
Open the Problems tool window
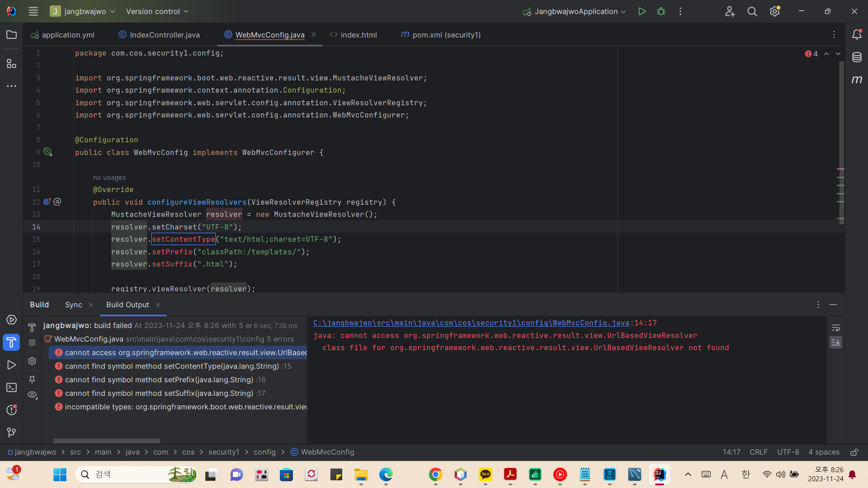pyautogui.click(x=12, y=410)
